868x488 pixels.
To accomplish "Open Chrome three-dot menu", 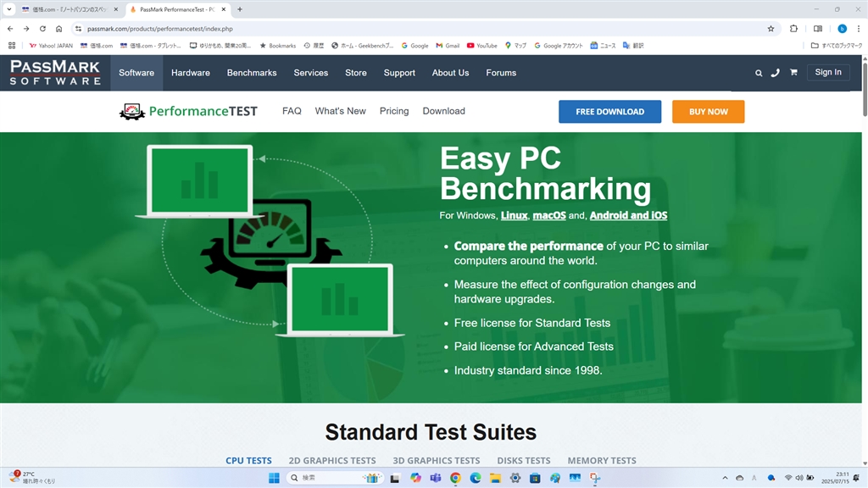I will (859, 29).
